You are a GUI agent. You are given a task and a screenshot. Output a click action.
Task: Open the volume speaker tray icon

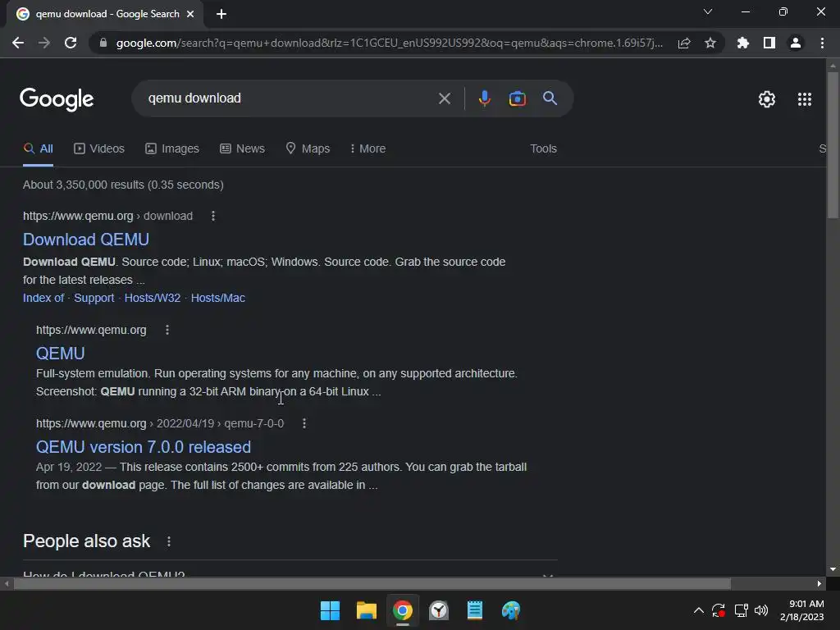[x=760, y=610]
